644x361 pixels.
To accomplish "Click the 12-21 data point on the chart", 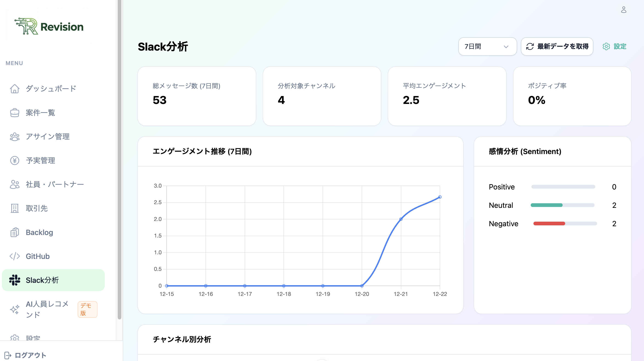I will tap(401, 219).
